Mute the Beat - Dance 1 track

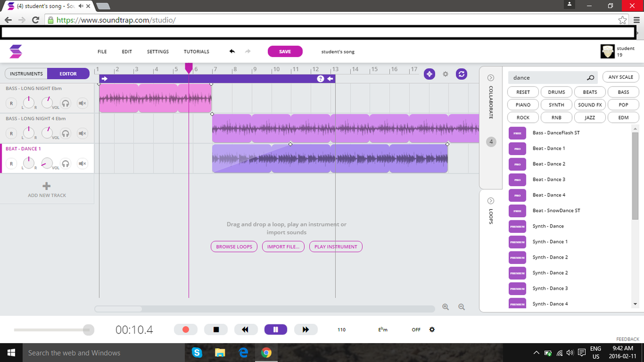[x=82, y=163]
